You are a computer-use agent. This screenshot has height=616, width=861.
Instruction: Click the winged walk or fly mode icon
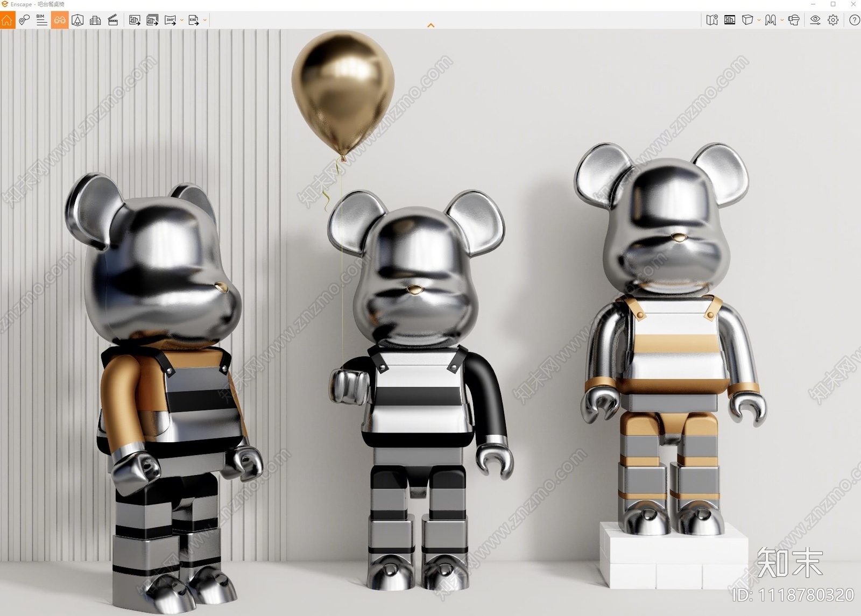(x=771, y=20)
